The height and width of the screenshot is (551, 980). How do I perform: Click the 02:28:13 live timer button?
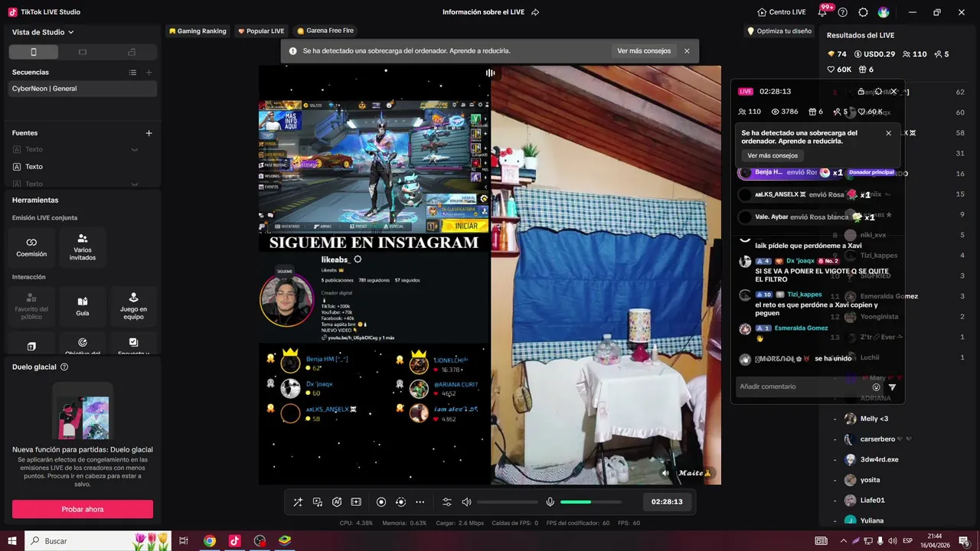[667, 502]
